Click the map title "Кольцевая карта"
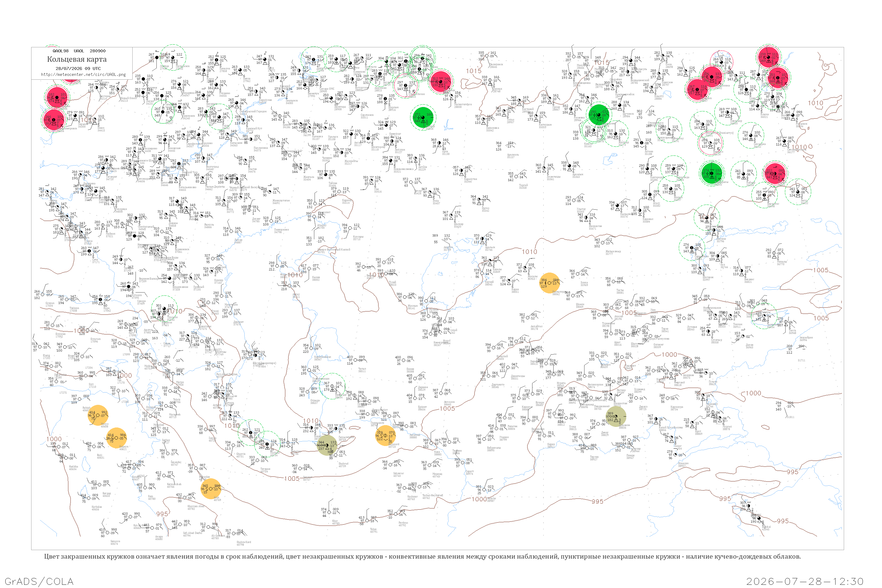The height and width of the screenshot is (588, 882). click(x=77, y=59)
